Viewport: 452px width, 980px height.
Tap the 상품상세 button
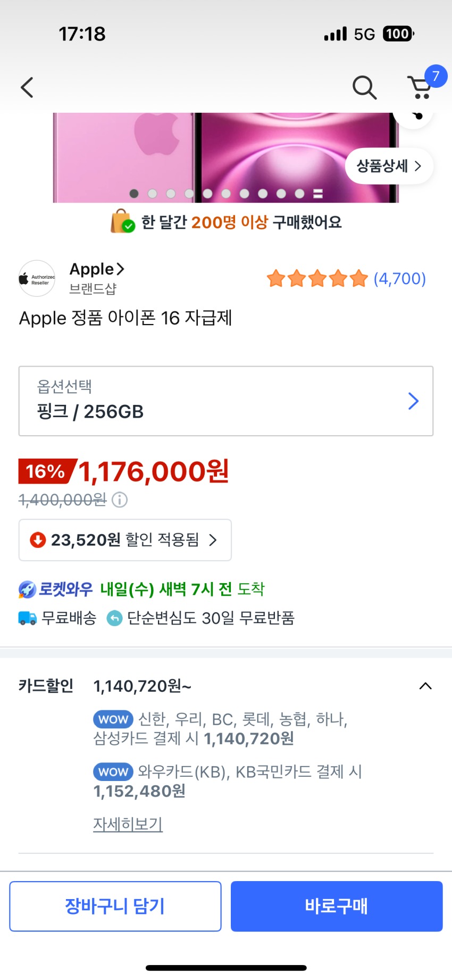pyautogui.click(x=389, y=166)
